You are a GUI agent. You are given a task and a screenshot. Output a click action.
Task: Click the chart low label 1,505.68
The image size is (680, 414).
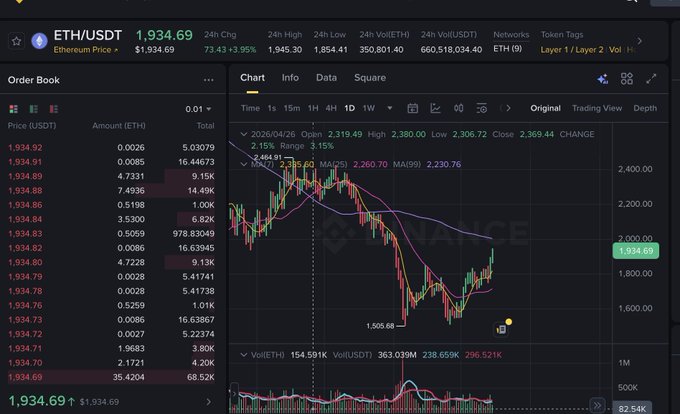point(380,326)
